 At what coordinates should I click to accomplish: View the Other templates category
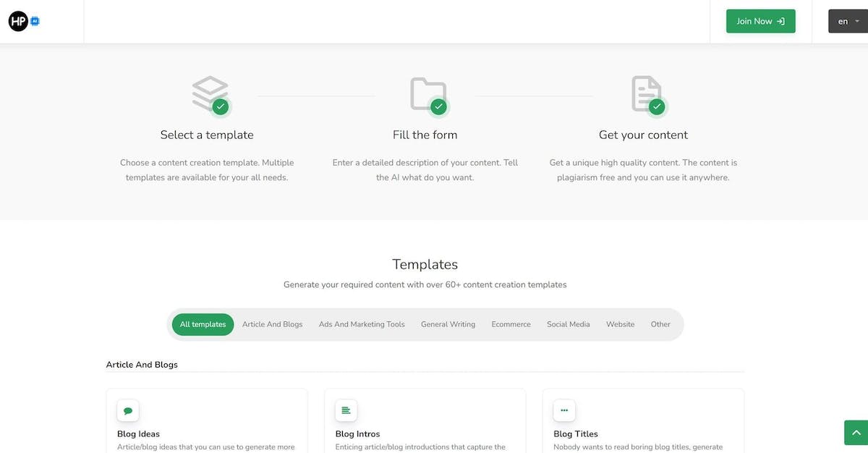point(660,324)
